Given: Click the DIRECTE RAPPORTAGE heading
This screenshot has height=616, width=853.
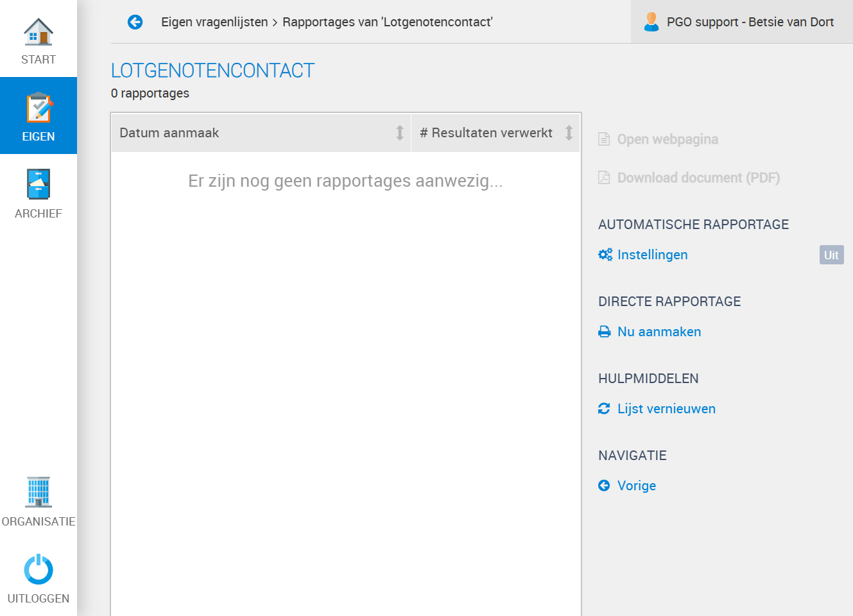Looking at the screenshot, I should tap(669, 302).
